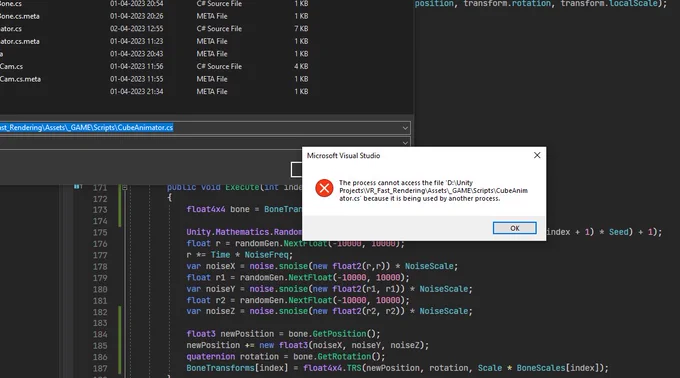Click the red error icon in the dialog
680x378 pixels.
click(x=324, y=188)
